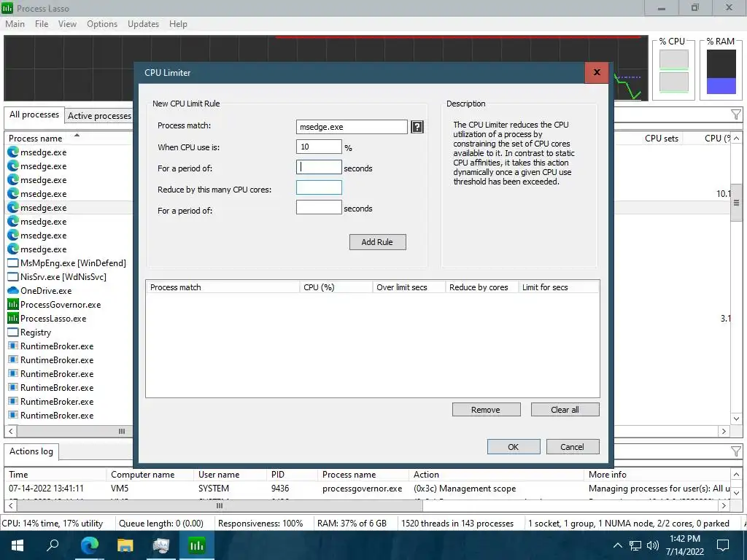Click the Clear all button
This screenshot has width=747, height=560.
[x=565, y=410]
